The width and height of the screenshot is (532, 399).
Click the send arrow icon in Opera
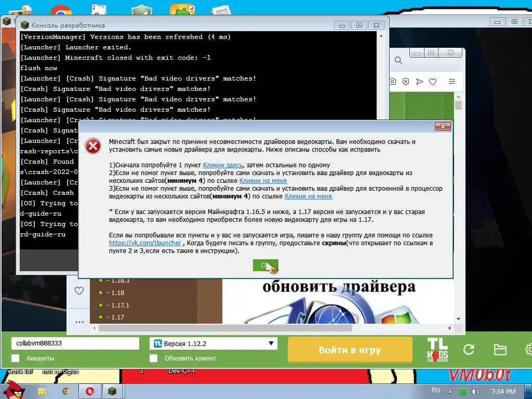pyautogui.click(x=419, y=82)
